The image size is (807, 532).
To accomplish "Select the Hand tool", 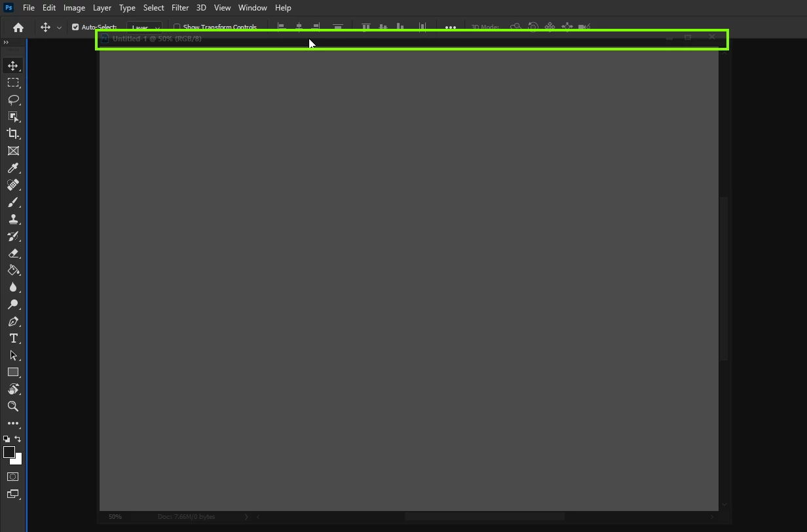I will tap(13, 389).
